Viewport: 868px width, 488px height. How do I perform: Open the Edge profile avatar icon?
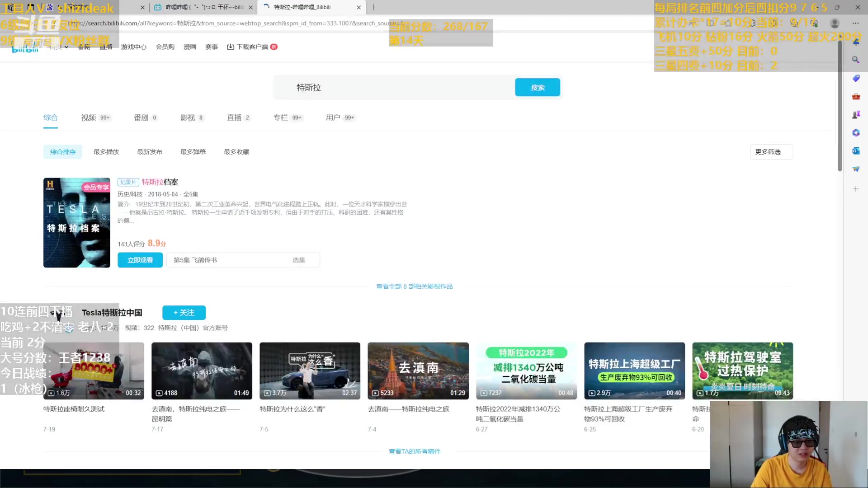point(835,23)
